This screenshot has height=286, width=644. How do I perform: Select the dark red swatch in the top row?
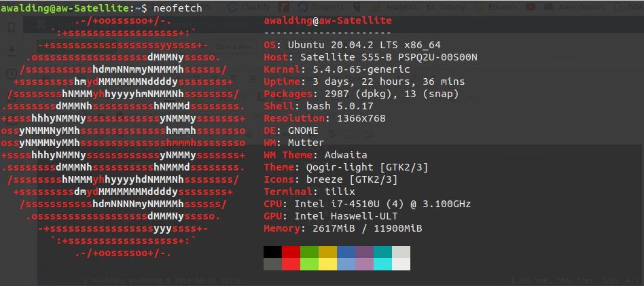pos(291,252)
